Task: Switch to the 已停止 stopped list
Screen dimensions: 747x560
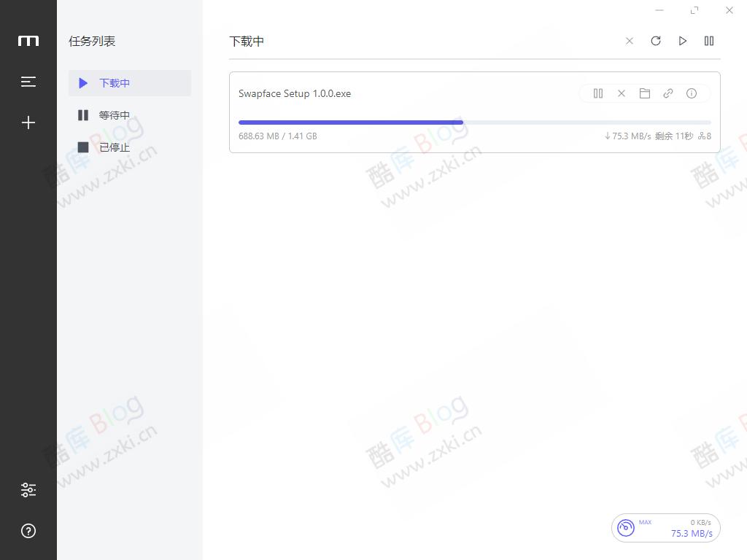Action: point(115,147)
